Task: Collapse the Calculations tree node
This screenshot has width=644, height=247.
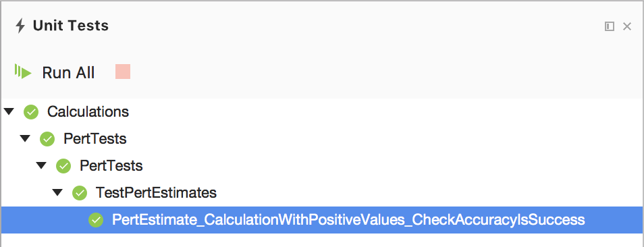Action: pyautogui.click(x=9, y=111)
